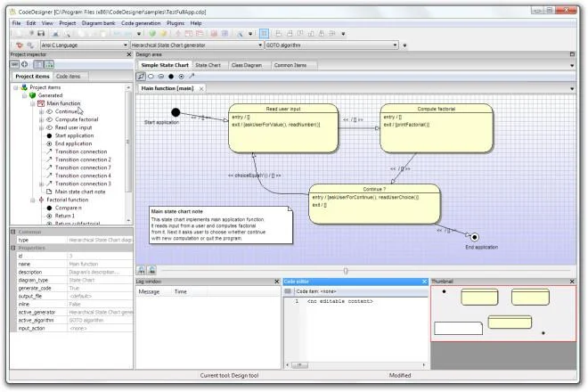The image size is (588, 392).
Task: Select Transition connection 7 in the tree
Action: tap(83, 167)
